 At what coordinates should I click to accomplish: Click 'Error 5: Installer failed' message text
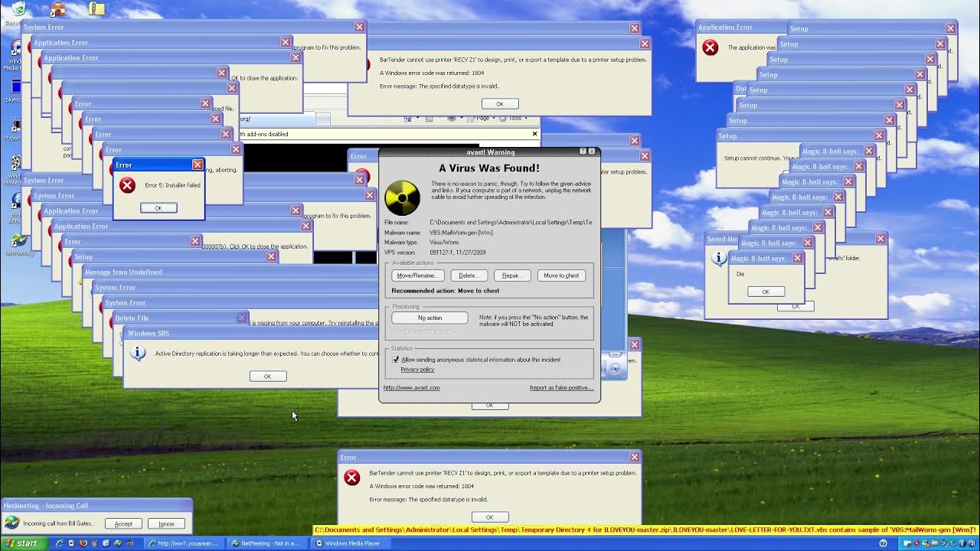point(172,185)
